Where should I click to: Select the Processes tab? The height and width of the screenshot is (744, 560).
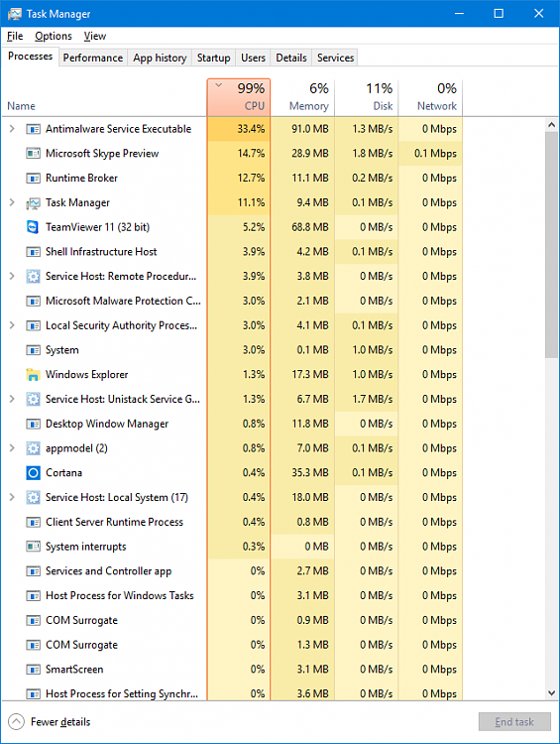[31, 57]
